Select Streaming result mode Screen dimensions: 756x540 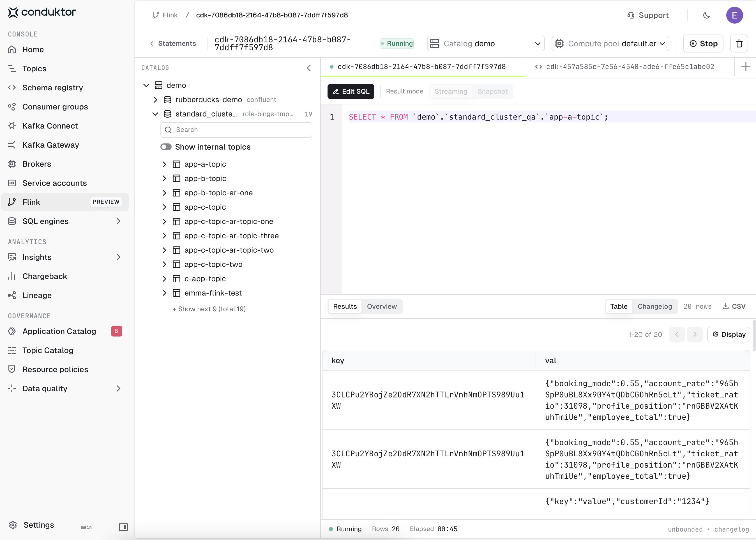point(451,91)
